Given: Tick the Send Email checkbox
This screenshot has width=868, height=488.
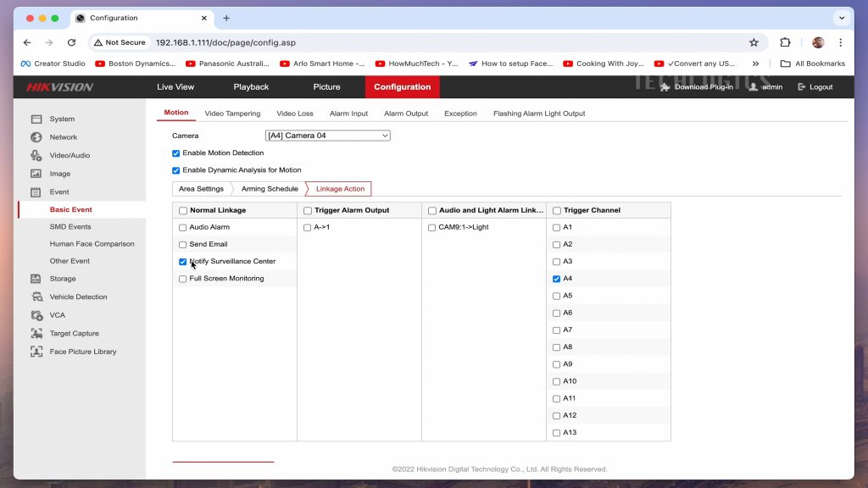Looking at the screenshot, I should [183, 245].
